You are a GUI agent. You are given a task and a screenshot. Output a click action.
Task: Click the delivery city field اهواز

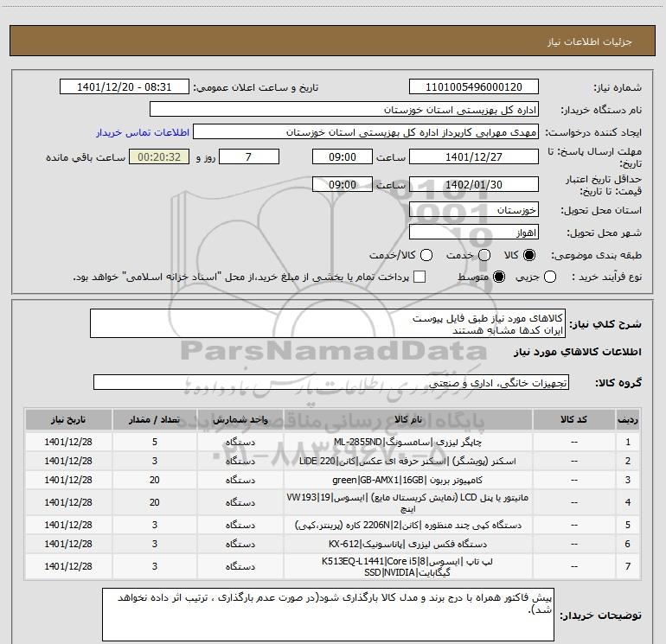coord(474,233)
